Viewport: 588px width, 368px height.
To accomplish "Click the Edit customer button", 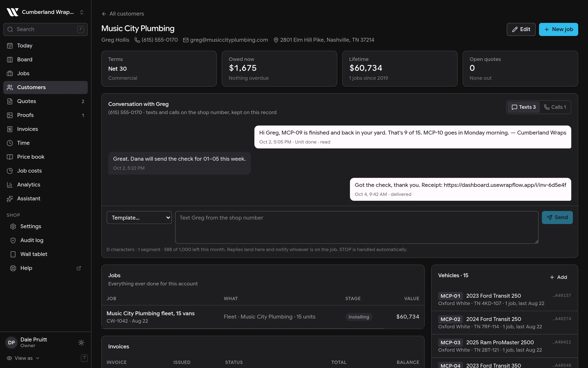I will [x=521, y=29].
